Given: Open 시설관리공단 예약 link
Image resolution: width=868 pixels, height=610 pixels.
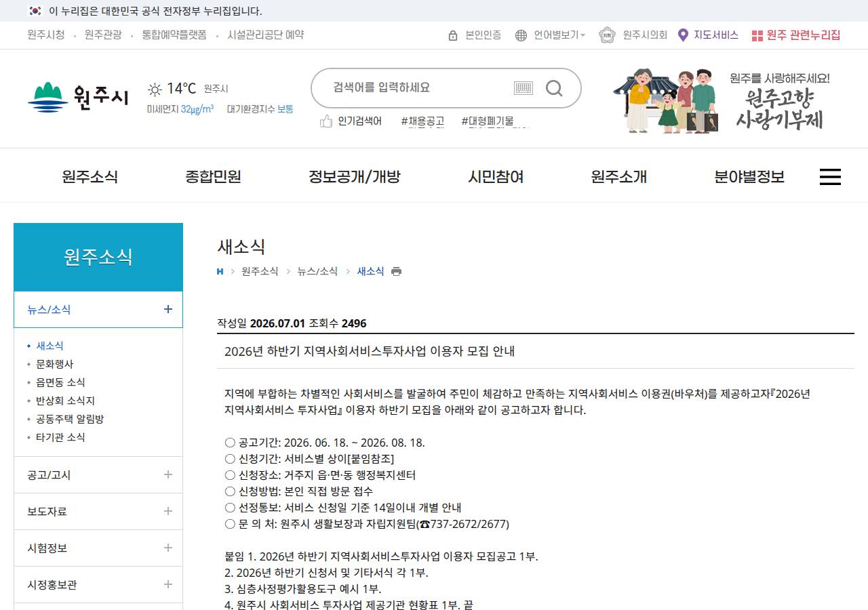Looking at the screenshot, I should [x=266, y=35].
